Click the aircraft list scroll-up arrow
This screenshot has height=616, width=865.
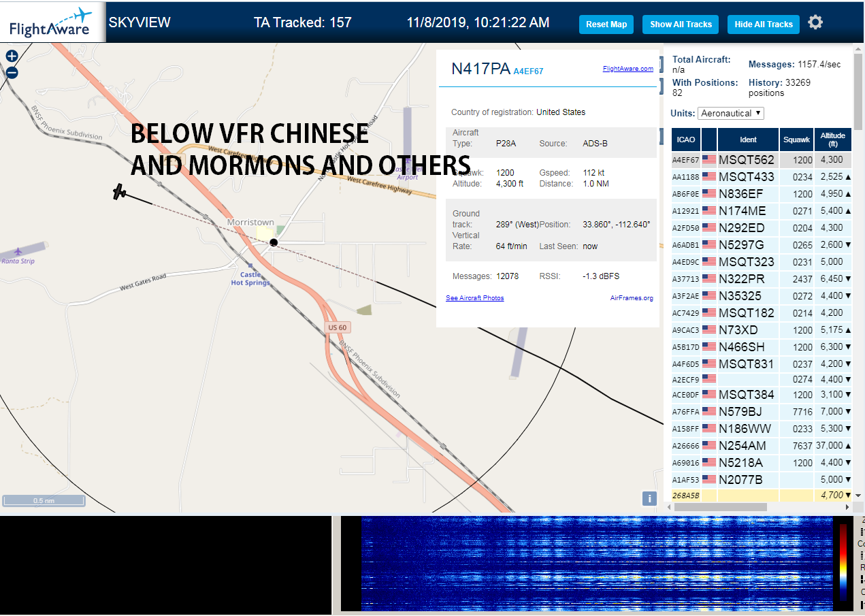tap(858, 50)
